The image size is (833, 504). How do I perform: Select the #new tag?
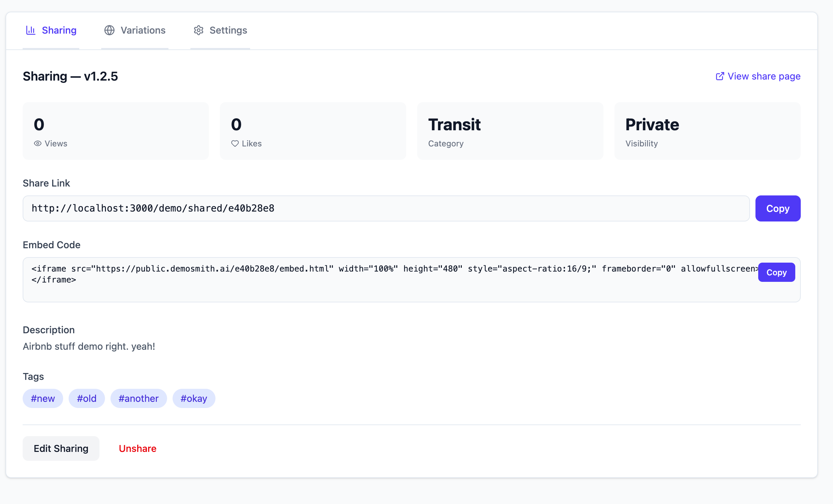coord(43,398)
